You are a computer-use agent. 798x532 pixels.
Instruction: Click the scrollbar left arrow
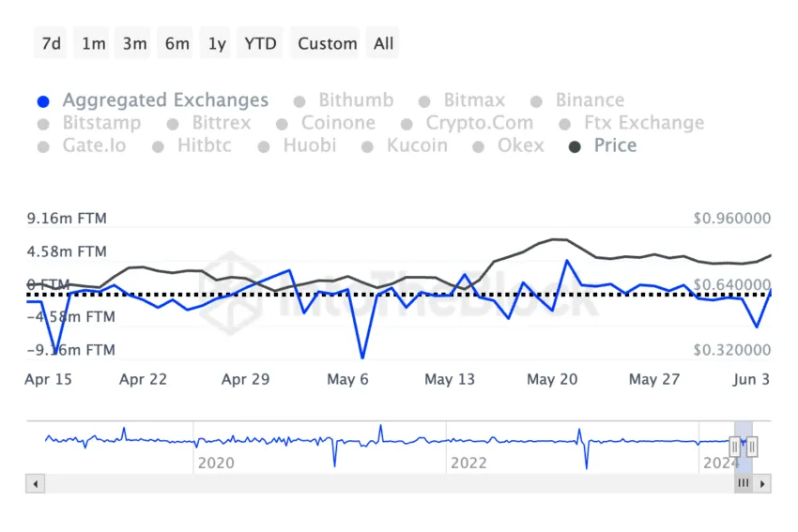[x=36, y=484]
